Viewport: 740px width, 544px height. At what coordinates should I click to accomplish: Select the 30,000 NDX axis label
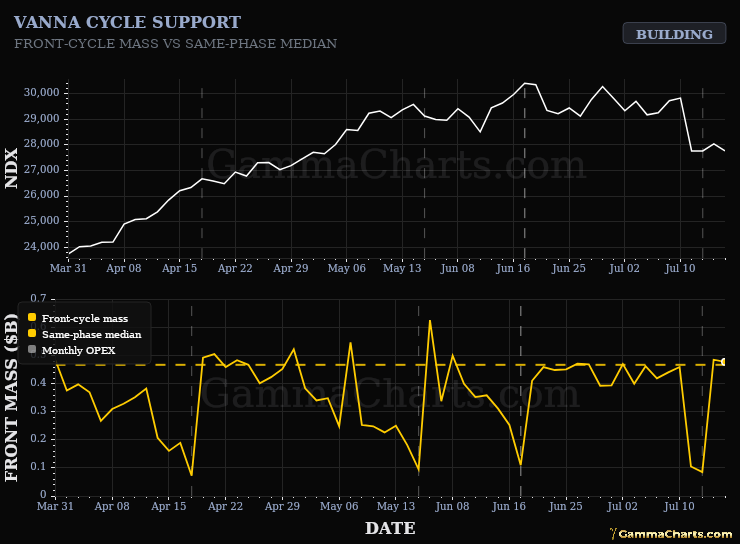click(x=42, y=92)
